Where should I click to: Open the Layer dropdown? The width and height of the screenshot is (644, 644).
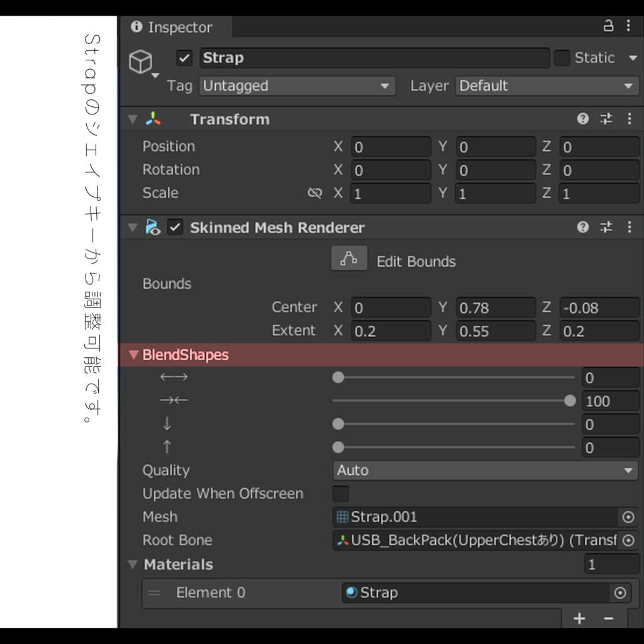[546, 86]
